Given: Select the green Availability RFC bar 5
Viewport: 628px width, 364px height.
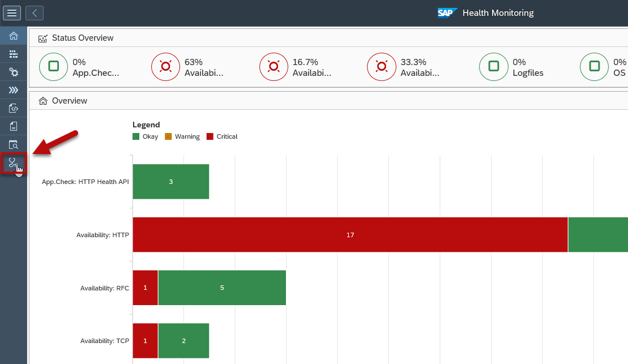Looking at the screenshot, I should (x=223, y=288).
